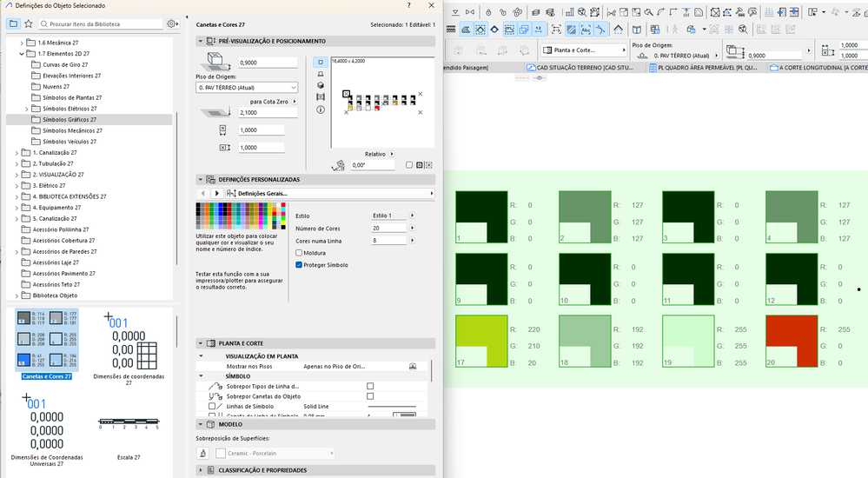Viewport: 868px width, 478px height.
Task: Select the front elevation preview icon
Action: coord(320,74)
